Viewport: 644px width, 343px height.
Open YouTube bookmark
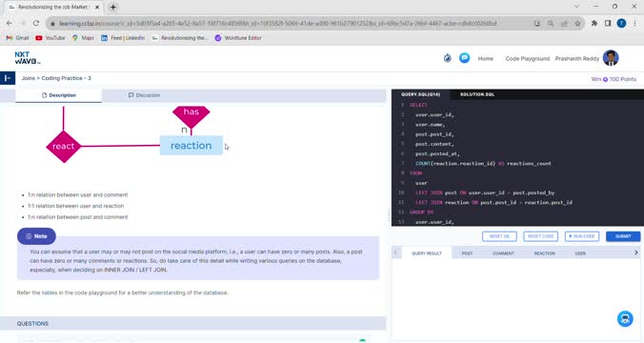[50, 38]
